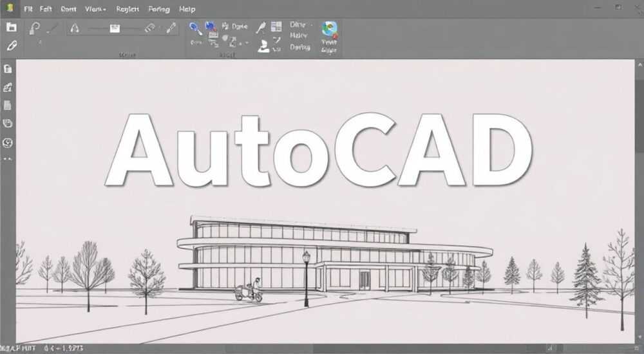Viewport: 644px width, 354px height.
Task: Open the 'Dont' menu
Action: [68, 8]
